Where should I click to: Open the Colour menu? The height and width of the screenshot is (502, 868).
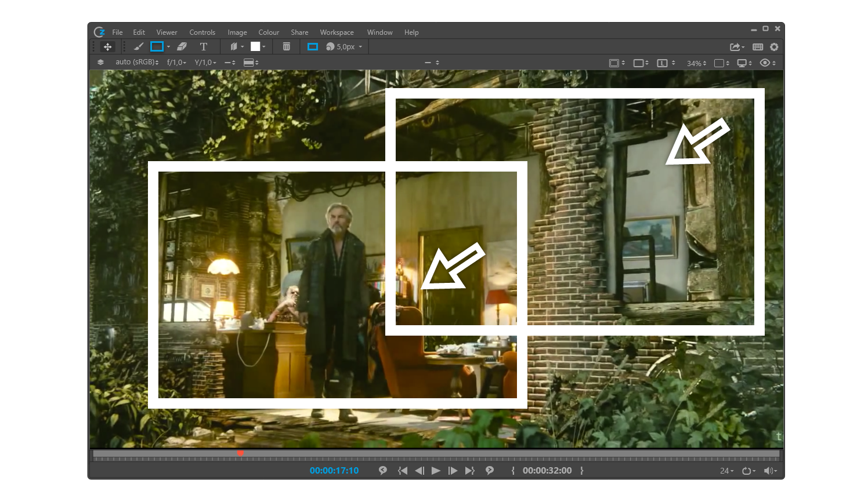(x=269, y=32)
